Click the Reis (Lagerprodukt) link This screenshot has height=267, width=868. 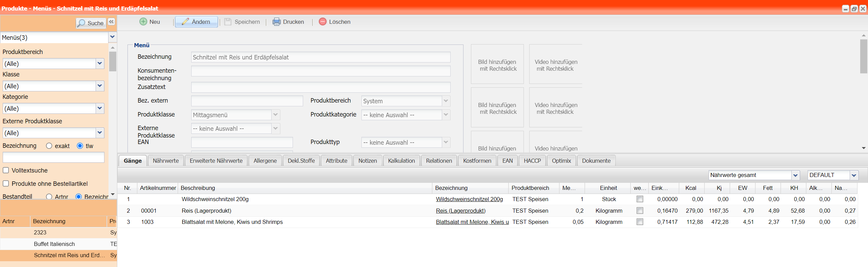(460, 211)
